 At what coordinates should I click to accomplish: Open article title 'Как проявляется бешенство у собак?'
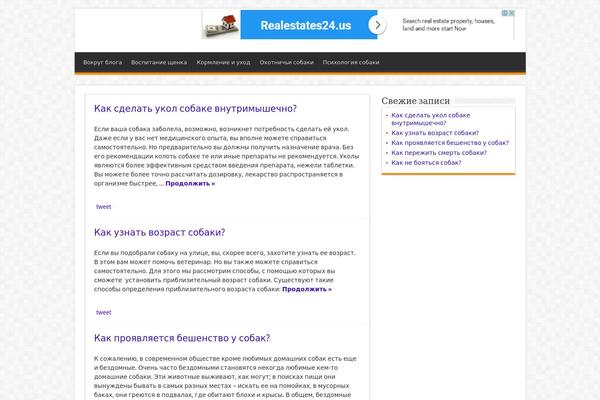click(x=182, y=338)
